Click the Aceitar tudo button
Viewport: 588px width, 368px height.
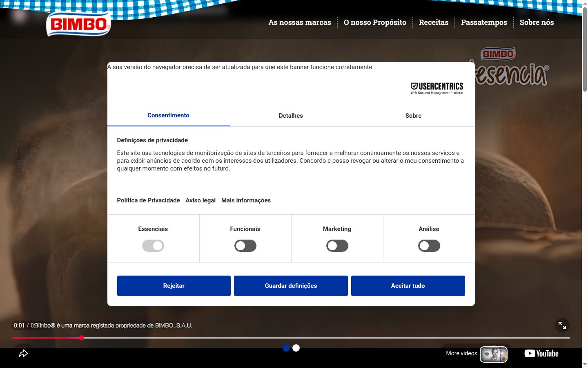[x=408, y=286]
